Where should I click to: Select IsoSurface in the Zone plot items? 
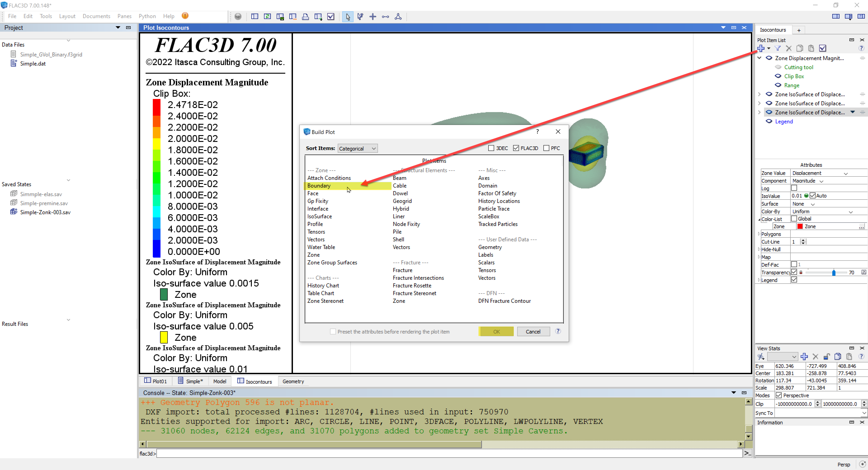pyautogui.click(x=319, y=216)
